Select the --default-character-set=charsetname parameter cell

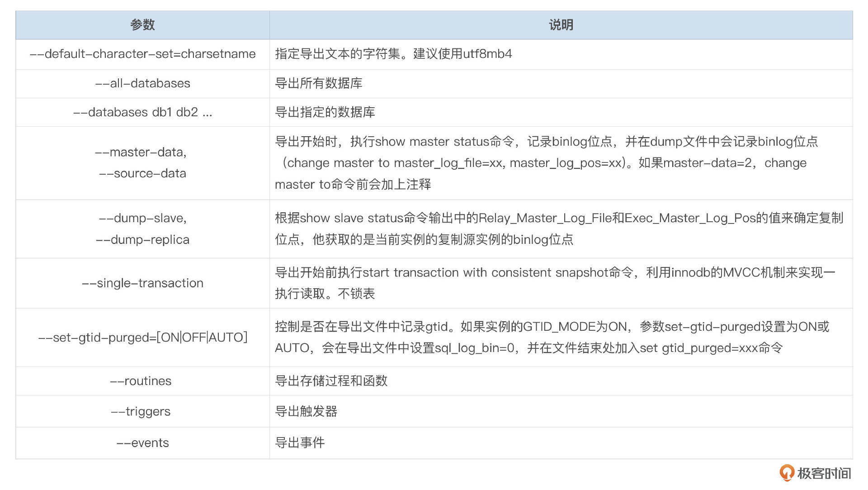point(142,54)
